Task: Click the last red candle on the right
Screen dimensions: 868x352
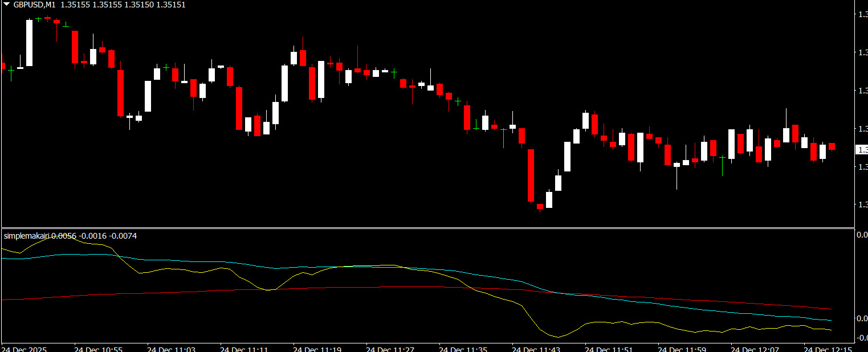Action: (832, 146)
